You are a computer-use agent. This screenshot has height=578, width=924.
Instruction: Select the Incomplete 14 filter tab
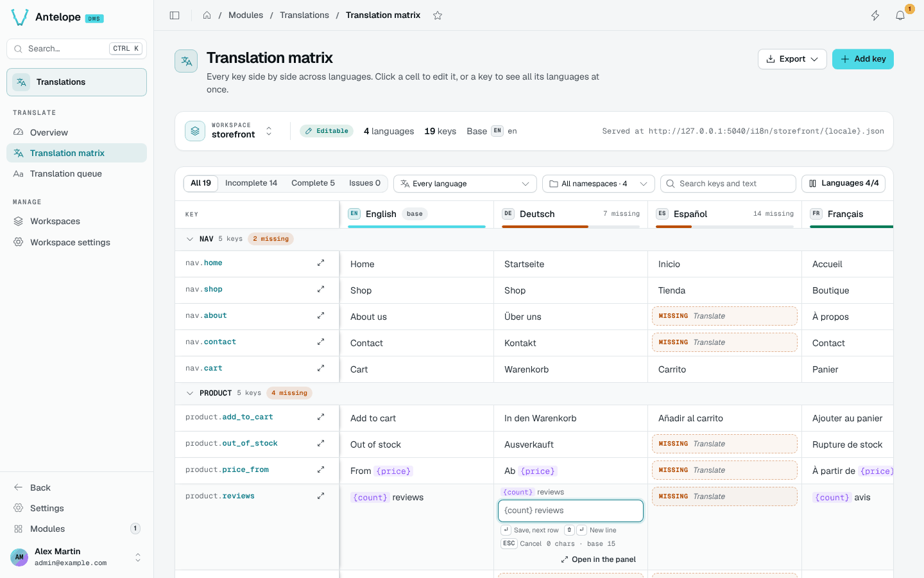click(x=252, y=183)
